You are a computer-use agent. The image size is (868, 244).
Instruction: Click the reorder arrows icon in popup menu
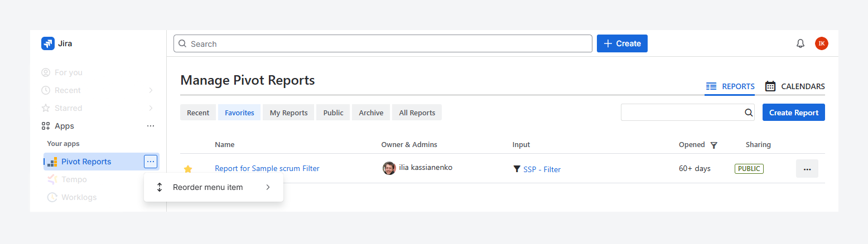160,187
